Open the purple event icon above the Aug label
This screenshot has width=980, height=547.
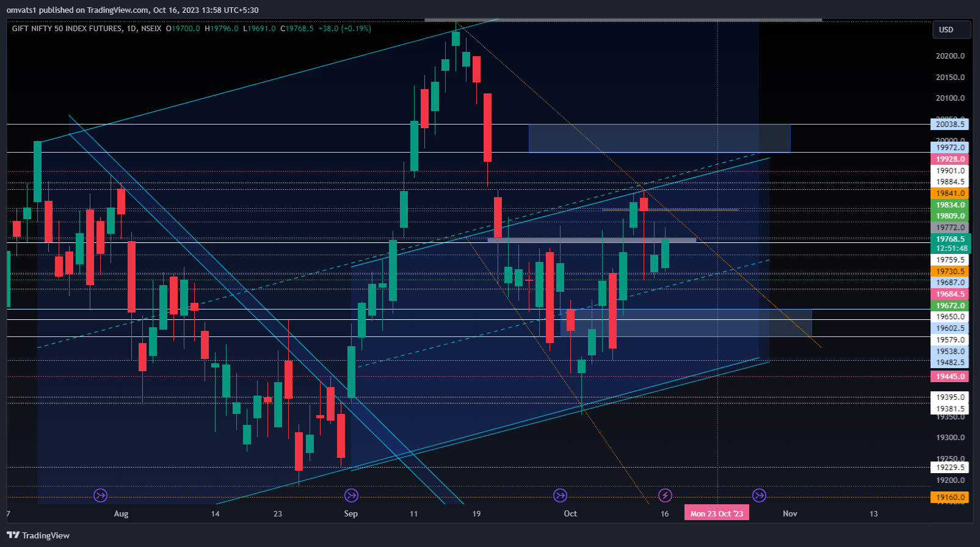click(101, 495)
